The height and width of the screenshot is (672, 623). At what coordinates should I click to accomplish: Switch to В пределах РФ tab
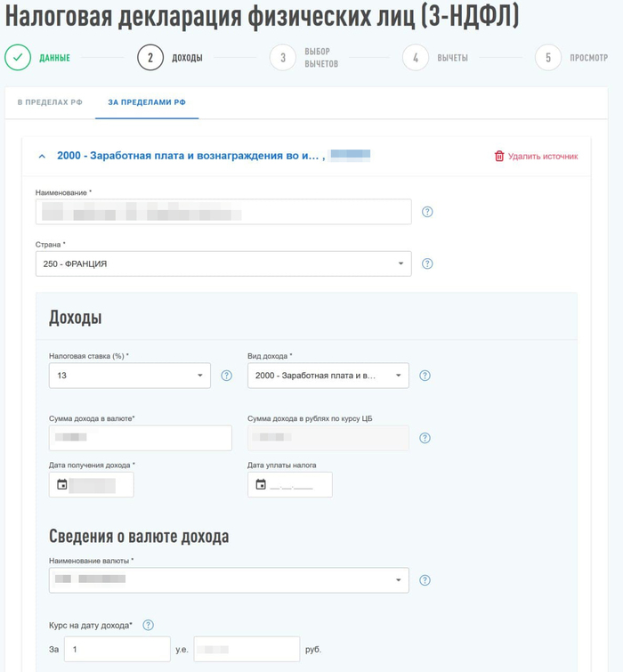click(50, 102)
